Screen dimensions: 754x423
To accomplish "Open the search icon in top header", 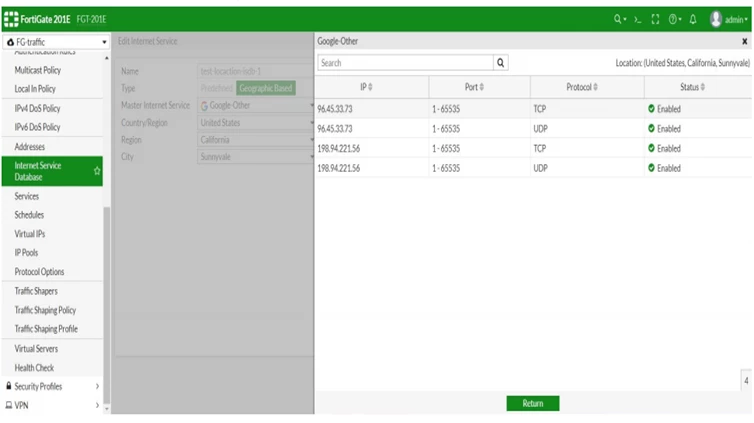I will click(x=619, y=19).
